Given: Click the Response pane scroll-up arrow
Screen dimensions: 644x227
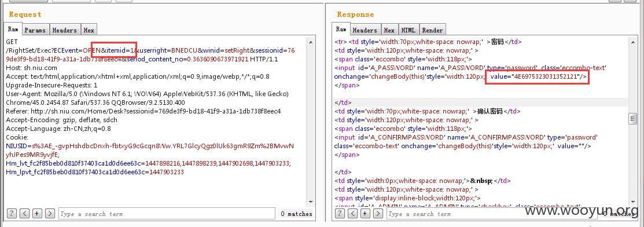Looking at the screenshot, I should point(633,42).
